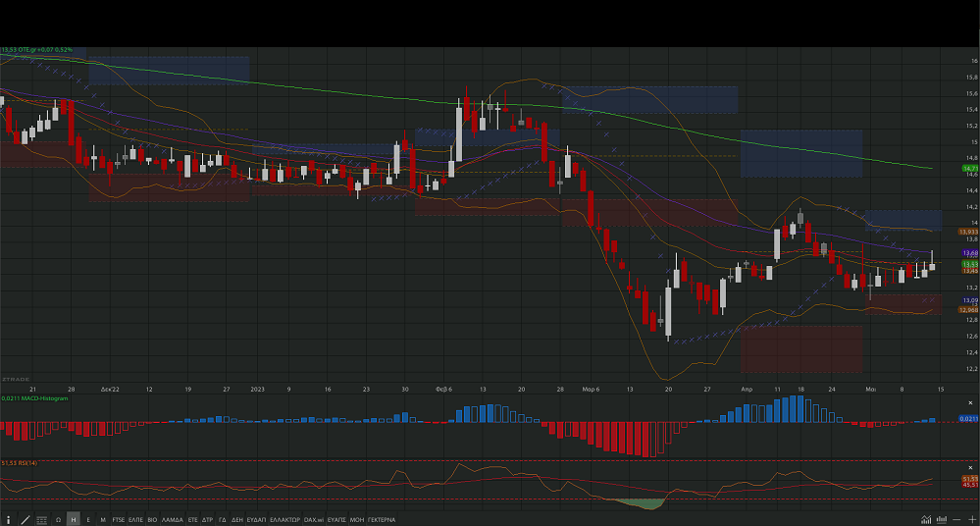980x526 pixels.
Task: Load the DAX.wi symbol chart
Action: pos(314,520)
